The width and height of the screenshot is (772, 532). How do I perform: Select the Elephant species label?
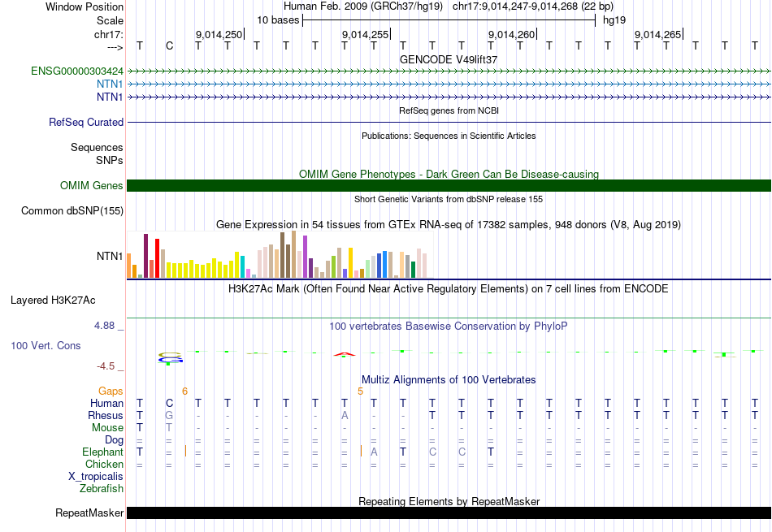tap(102, 452)
